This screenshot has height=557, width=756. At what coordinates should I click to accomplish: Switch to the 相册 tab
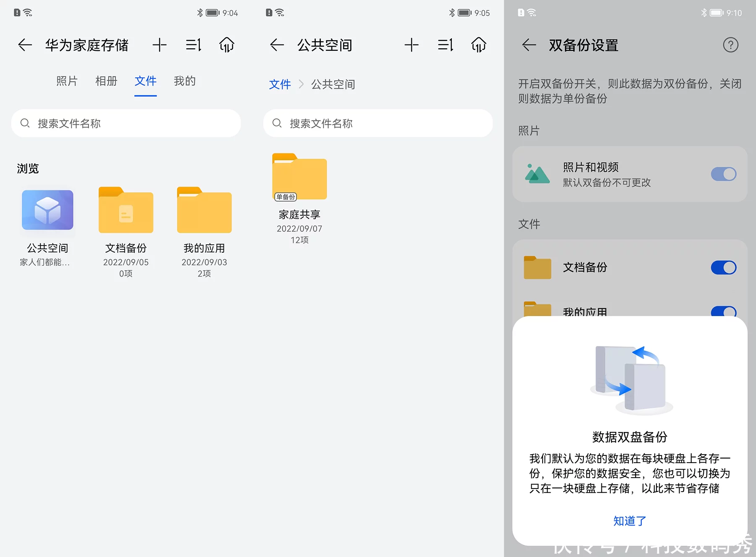pos(106,81)
